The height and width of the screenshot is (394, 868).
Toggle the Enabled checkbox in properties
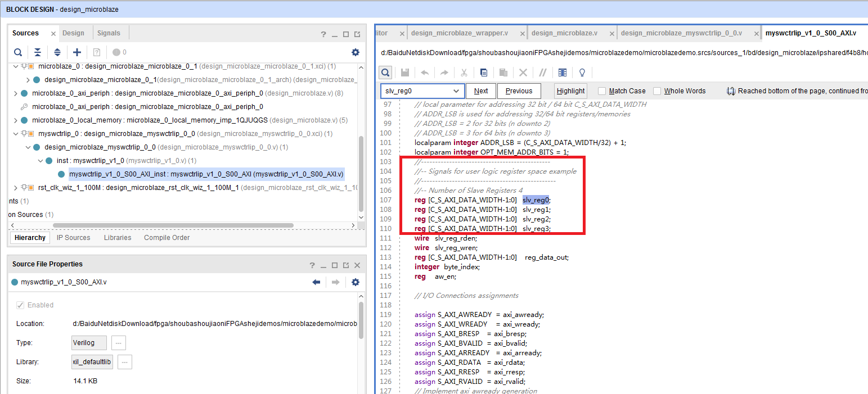point(20,305)
